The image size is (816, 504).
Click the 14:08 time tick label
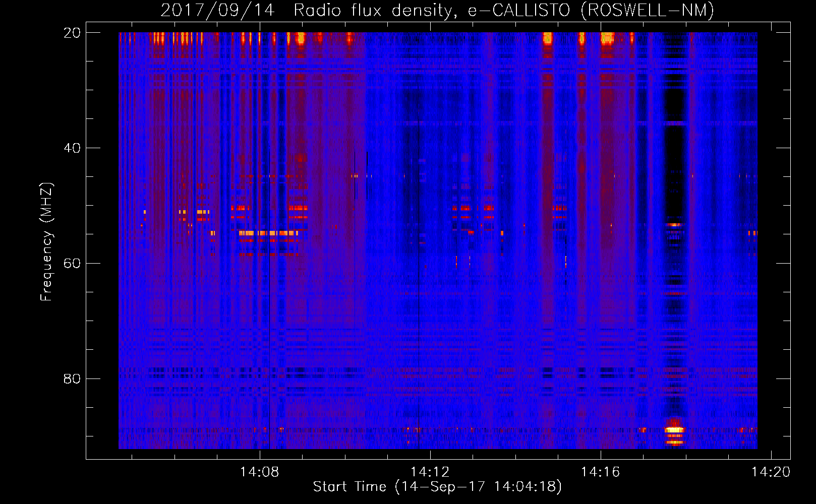click(x=259, y=472)
